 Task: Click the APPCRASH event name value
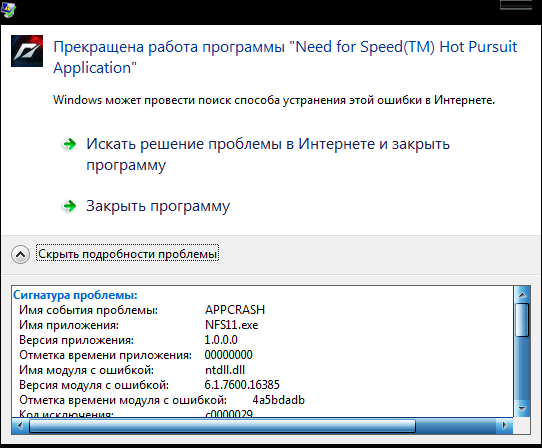click(235, 310)
